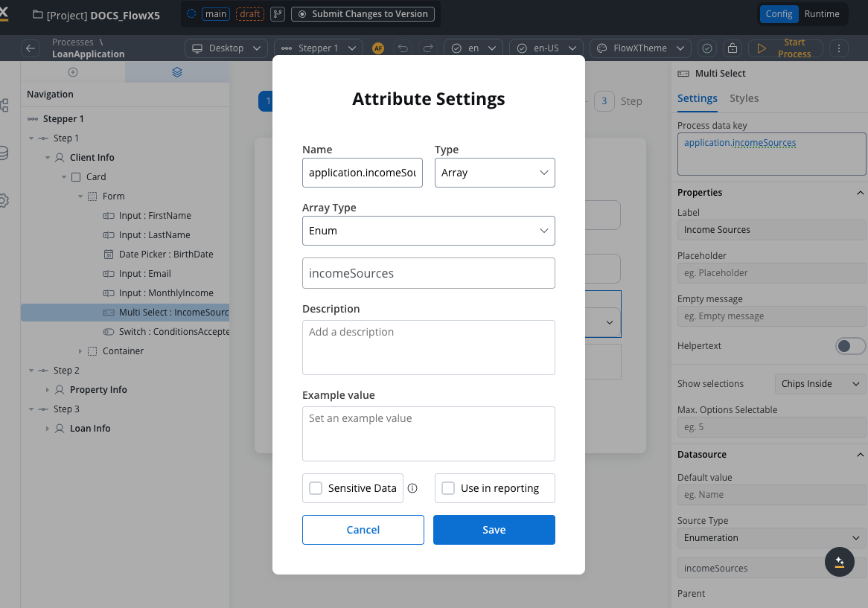The width and height of the screenshot is (868, 608).
Task: Click the add-component plus tab icon
Action: tap(72, 72)
